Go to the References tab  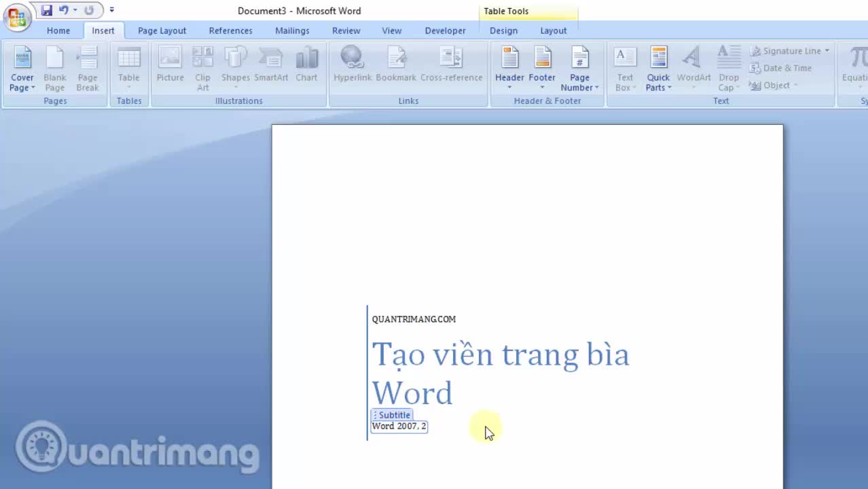230,31
